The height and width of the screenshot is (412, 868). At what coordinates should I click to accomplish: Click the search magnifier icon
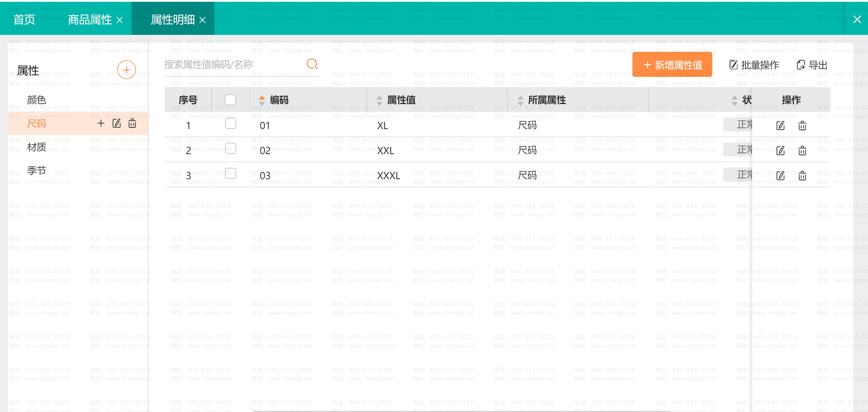click(312, 64)
